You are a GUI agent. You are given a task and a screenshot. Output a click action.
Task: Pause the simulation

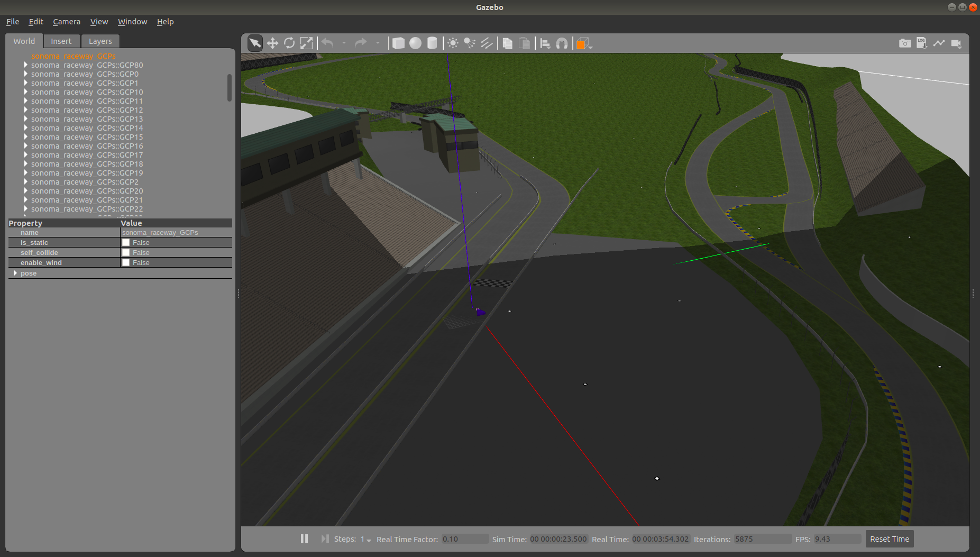pyautogui.click(x=304, y=538)
